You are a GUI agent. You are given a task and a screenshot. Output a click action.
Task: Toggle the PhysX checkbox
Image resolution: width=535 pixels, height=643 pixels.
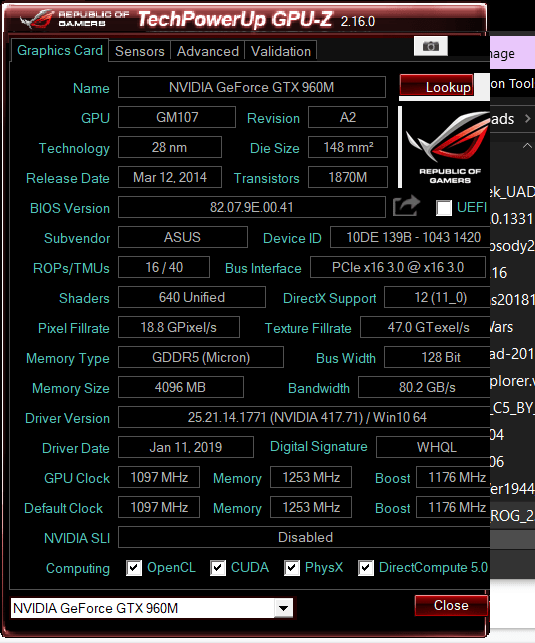pyautogui.click(x=291, y=568)
